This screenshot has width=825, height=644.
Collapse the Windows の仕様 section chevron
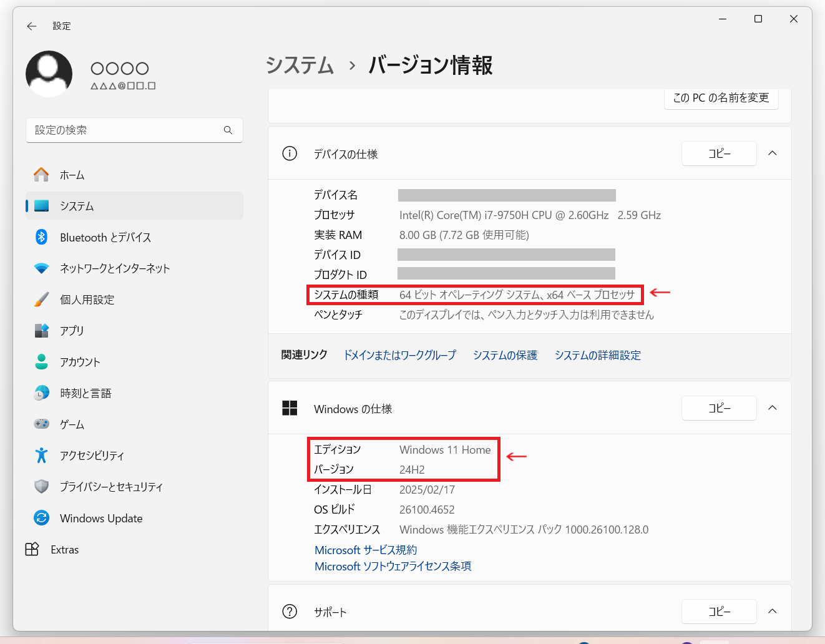(x=773, y=408)
